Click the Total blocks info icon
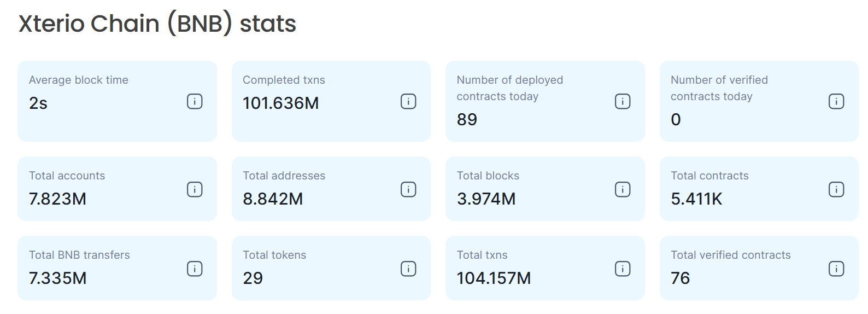This screenshot has height=314, width=868. point(623,189)
